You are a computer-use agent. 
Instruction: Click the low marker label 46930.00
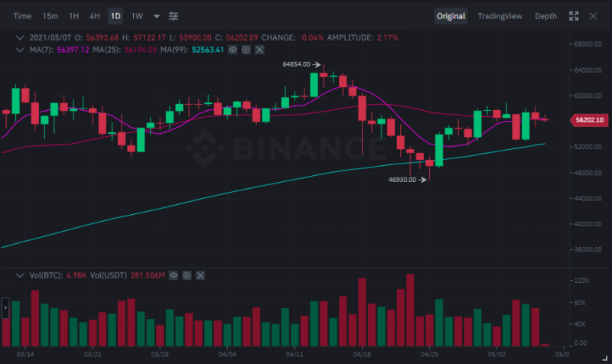coord(402,180)
